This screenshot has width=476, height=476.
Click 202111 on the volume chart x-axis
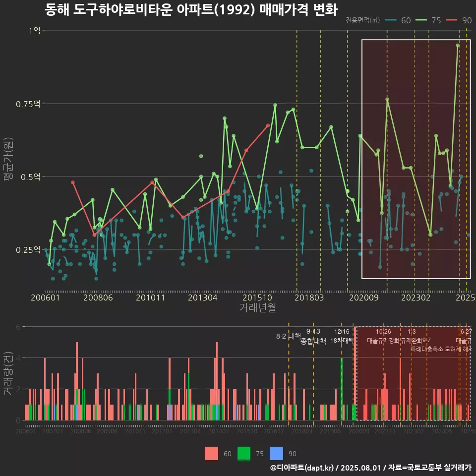click(385, 431)
